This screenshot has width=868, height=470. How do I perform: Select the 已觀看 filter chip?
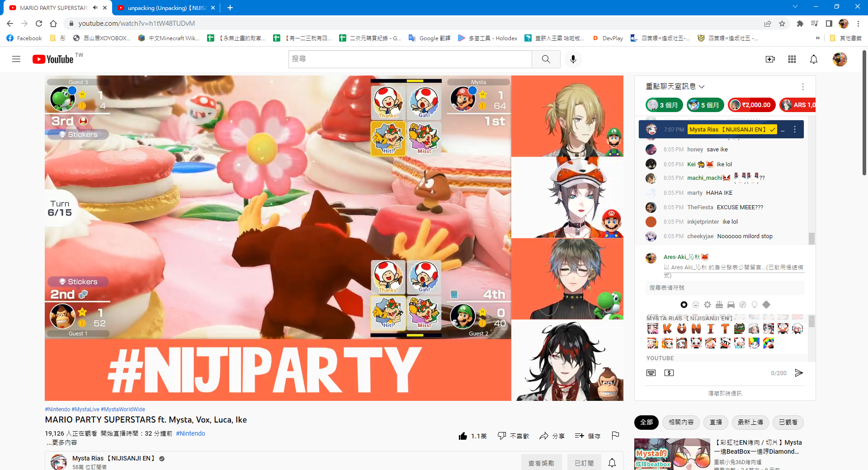788,422
